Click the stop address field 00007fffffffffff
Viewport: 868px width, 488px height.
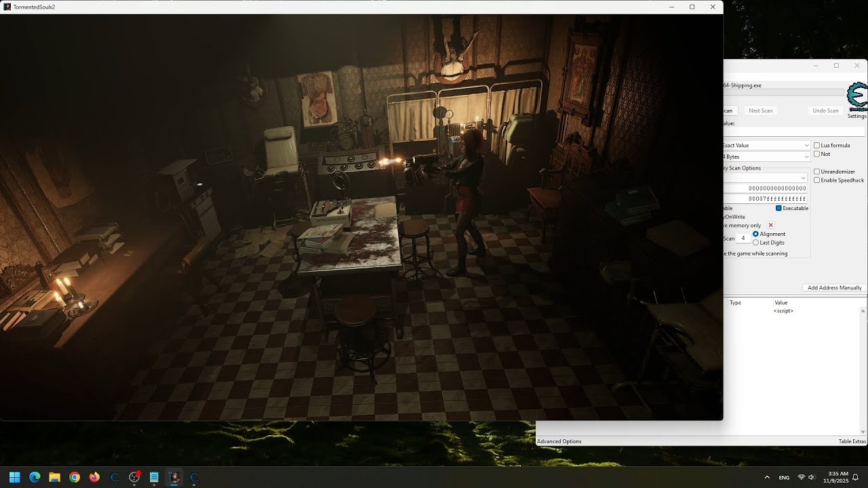(765, 199)
